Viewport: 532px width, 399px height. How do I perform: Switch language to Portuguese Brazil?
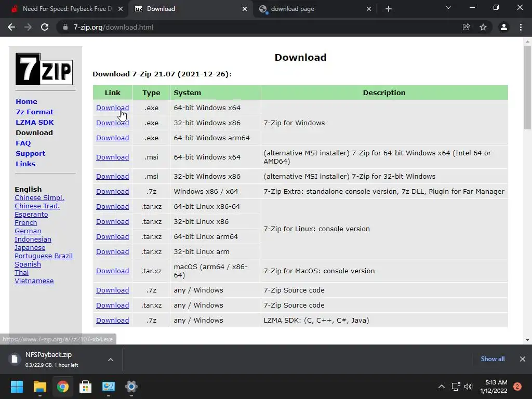44,256
